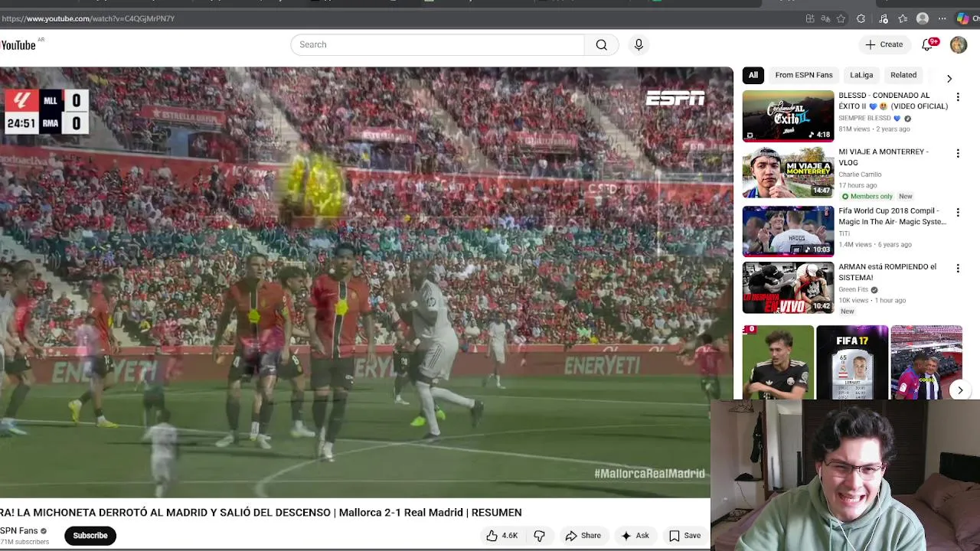
Task: Open options menu for BLESSD video
Action: pos(958,97)
